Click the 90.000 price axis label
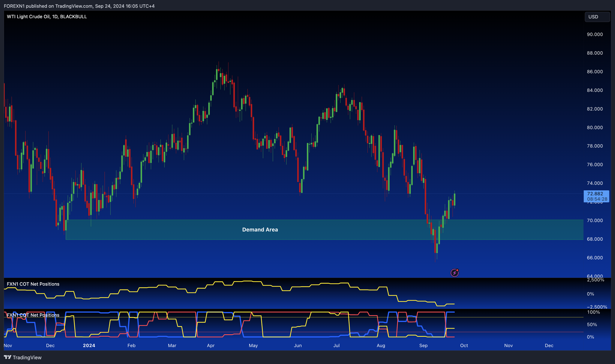This screenshot has height=364, width=615. 595,34
